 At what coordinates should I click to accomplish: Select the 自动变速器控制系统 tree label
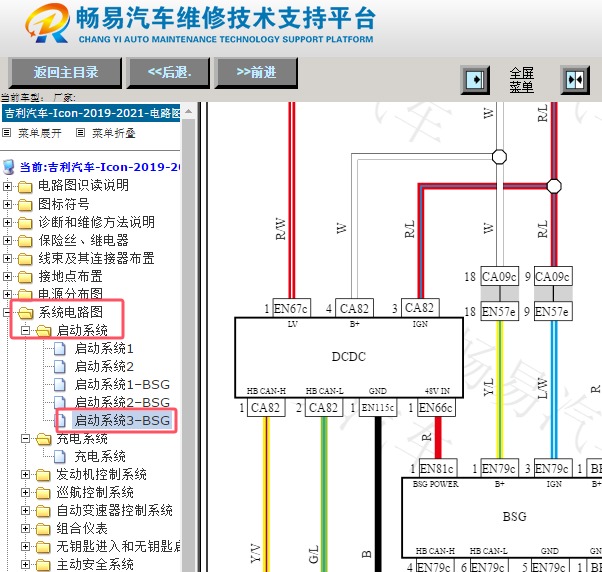pyautogui.click(x=114, y=511)
